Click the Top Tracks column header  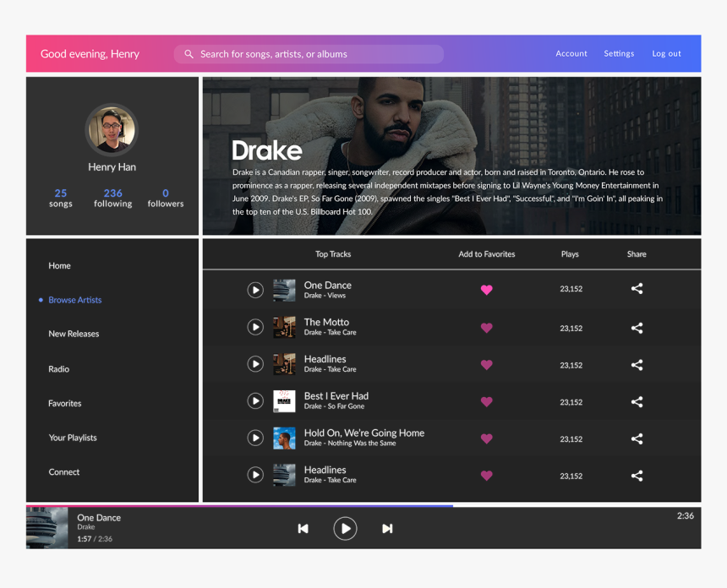pyautogui.click(x=333, y=254)
